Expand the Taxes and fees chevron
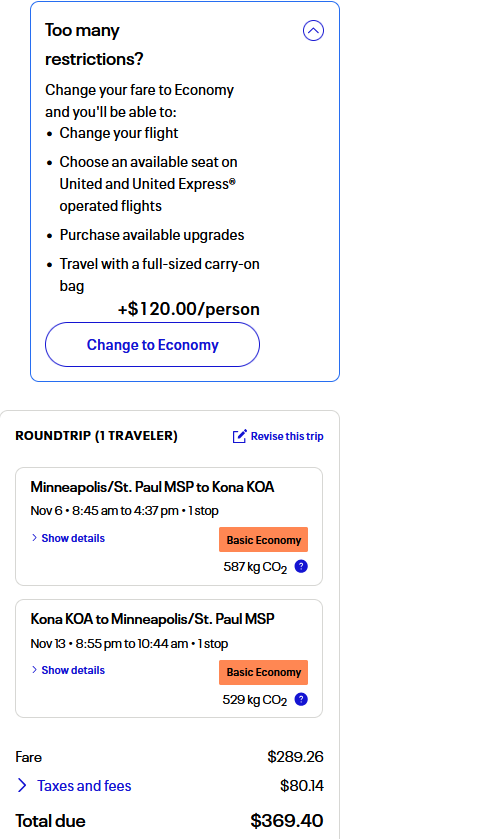The height and width of the screenshot is (839, 500). coord(22,785)
